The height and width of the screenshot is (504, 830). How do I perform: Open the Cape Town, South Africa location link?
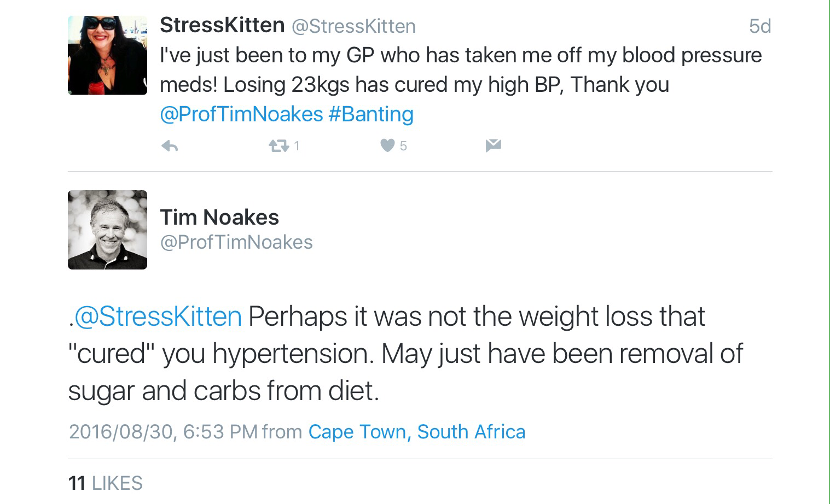pyautogui.click(x=416, y=432)
